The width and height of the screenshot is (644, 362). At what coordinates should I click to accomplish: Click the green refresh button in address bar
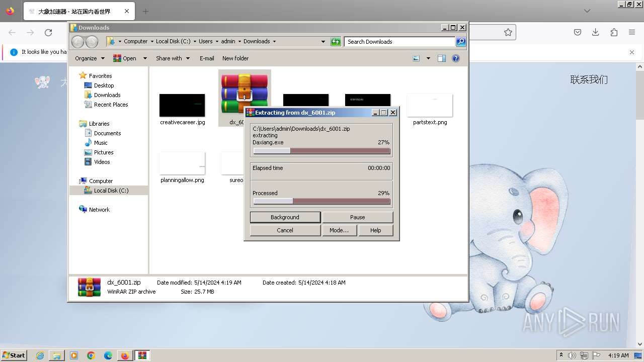(x=336, y=42)
